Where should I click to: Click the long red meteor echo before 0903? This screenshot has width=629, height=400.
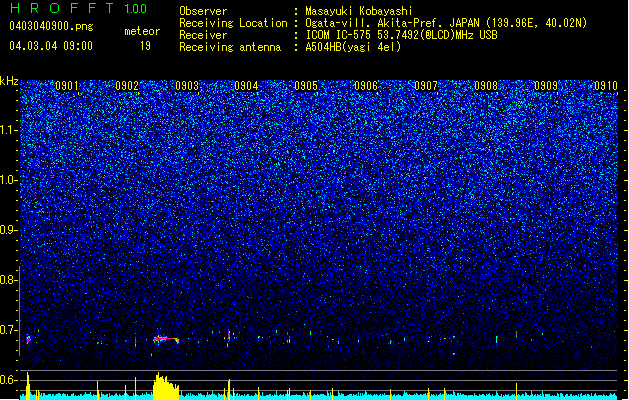[x=166, y=339]
